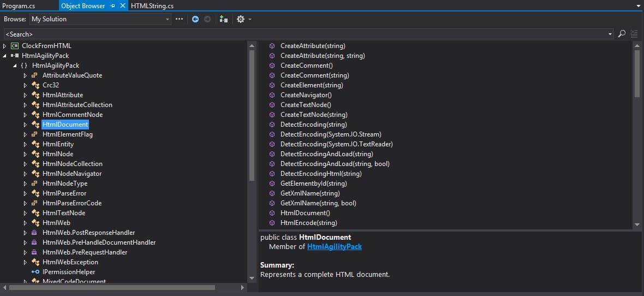Click the interface icon for IPermissionHelper

point(35,272)
